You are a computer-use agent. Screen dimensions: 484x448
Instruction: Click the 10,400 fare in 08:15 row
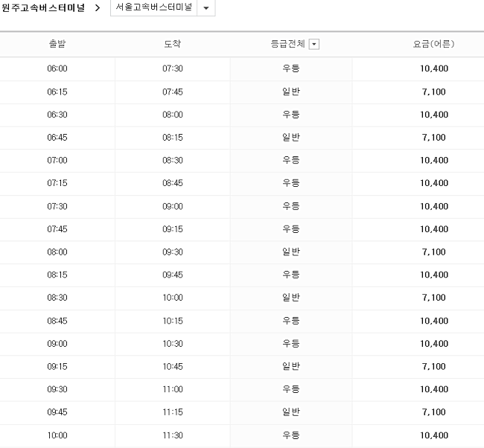point(434,275)
